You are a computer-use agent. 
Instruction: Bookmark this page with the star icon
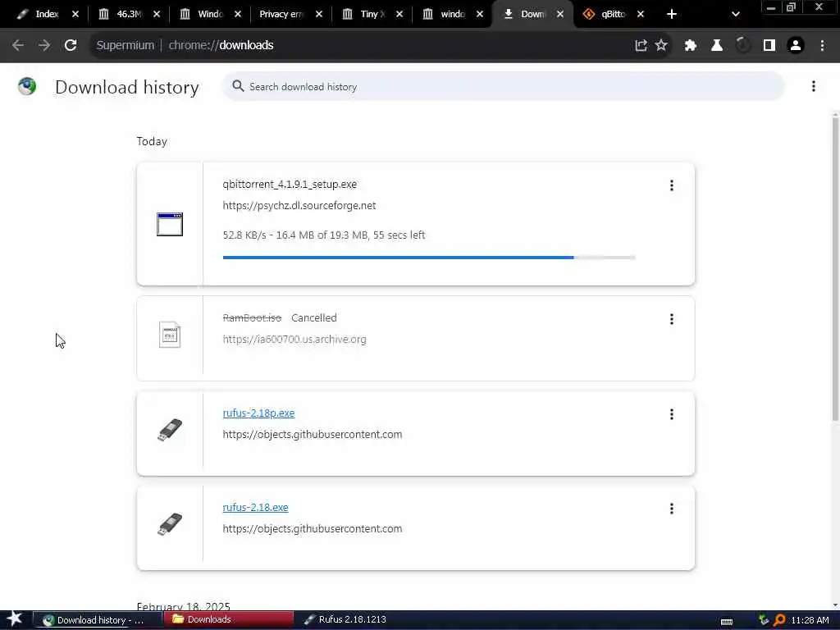tap(661, 46)
